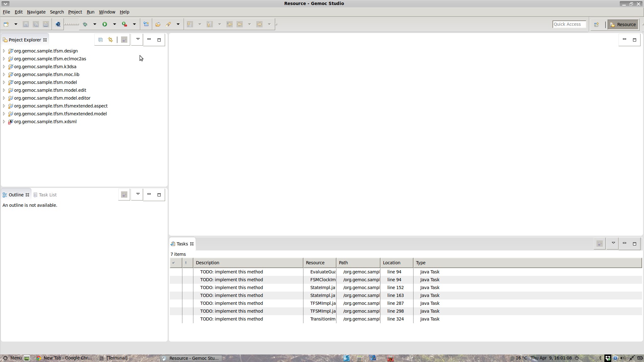Click the green Run button
The width and height of the screenshot is (644, 362).
(x=105, y=24)
